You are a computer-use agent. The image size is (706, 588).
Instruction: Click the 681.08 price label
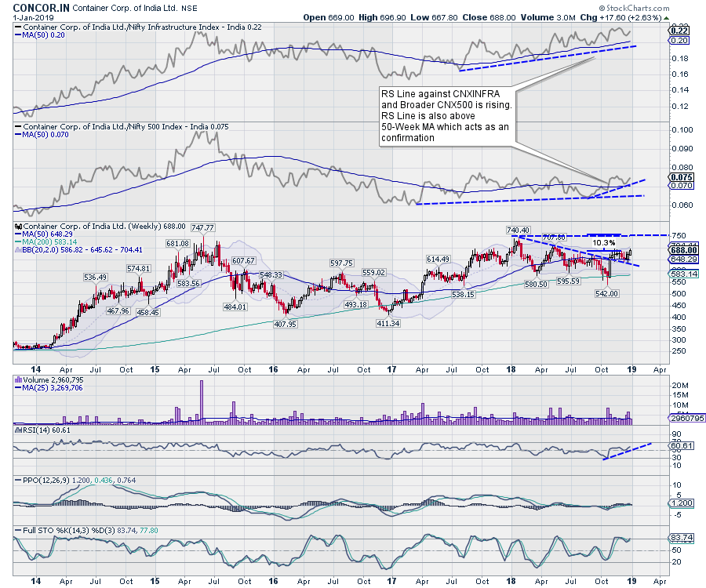coord(177,243)
